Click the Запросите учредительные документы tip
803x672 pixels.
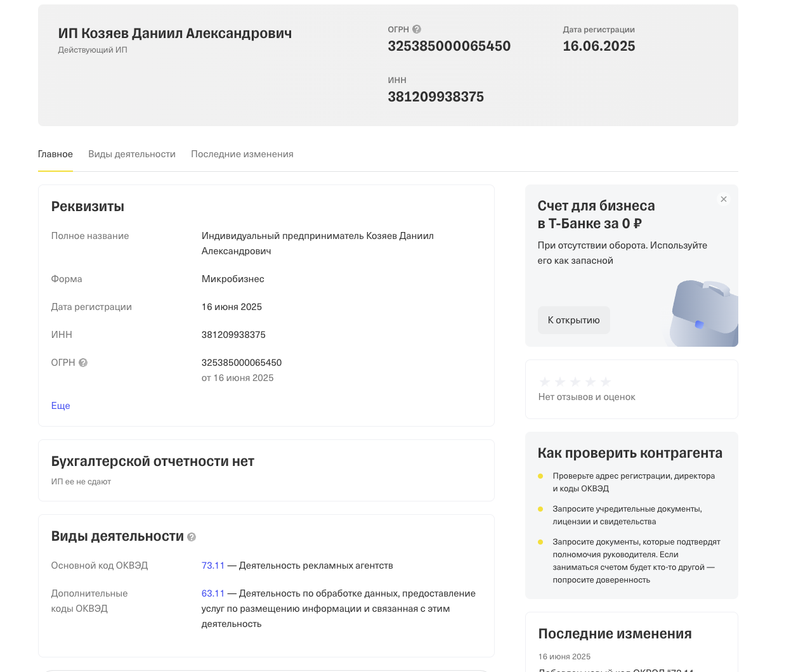pos(627,515)
